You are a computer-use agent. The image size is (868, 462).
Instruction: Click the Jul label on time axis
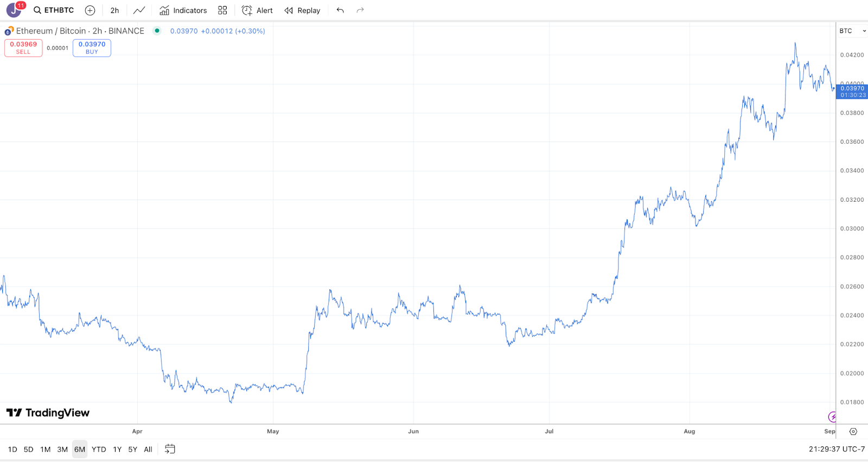click(x=549, y=432)
